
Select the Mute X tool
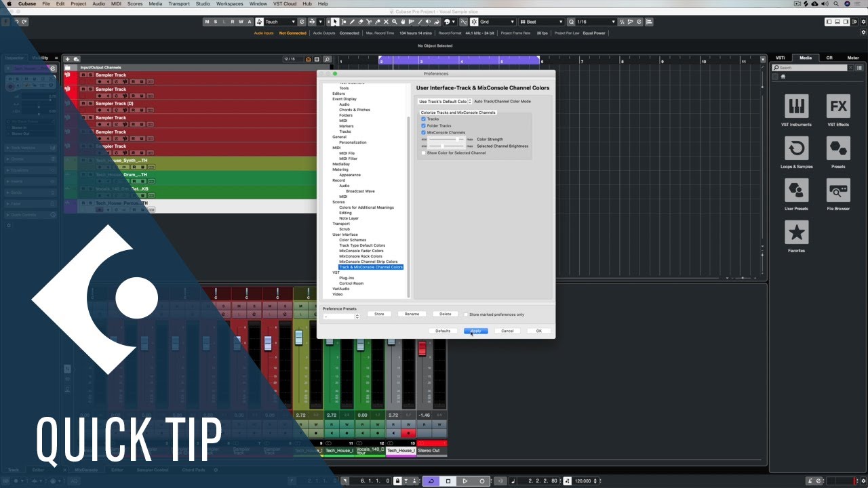386,22
